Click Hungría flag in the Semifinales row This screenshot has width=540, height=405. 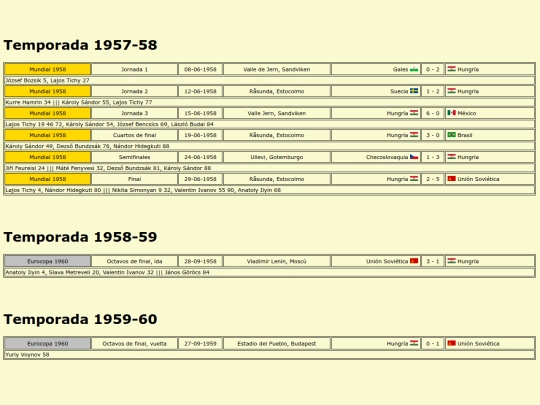[x=451, y=157]
